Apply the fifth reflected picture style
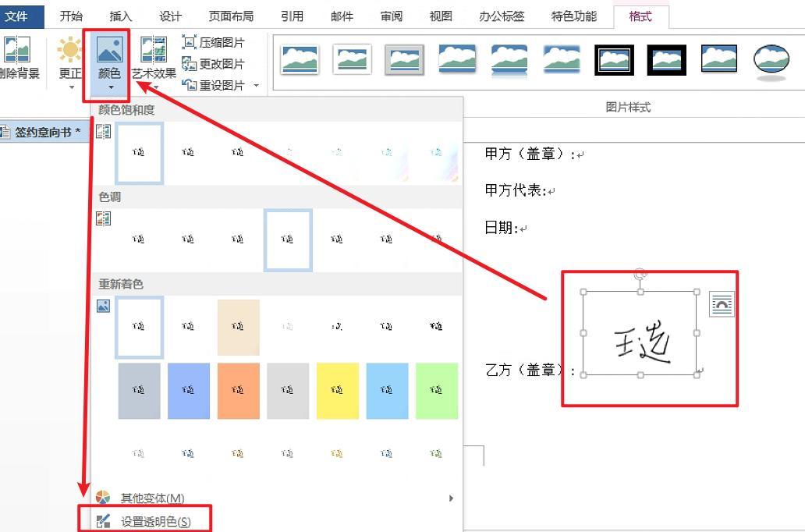The height and width of the screenshot is (532, 805). [x=509, y=59]
